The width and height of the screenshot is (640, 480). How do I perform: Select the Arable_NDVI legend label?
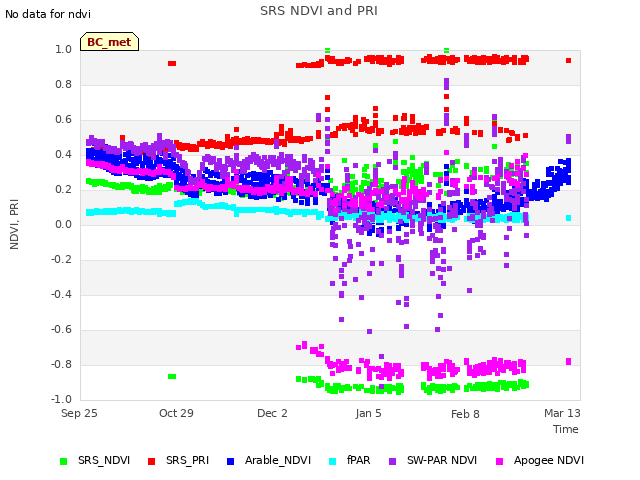(278, 460)
